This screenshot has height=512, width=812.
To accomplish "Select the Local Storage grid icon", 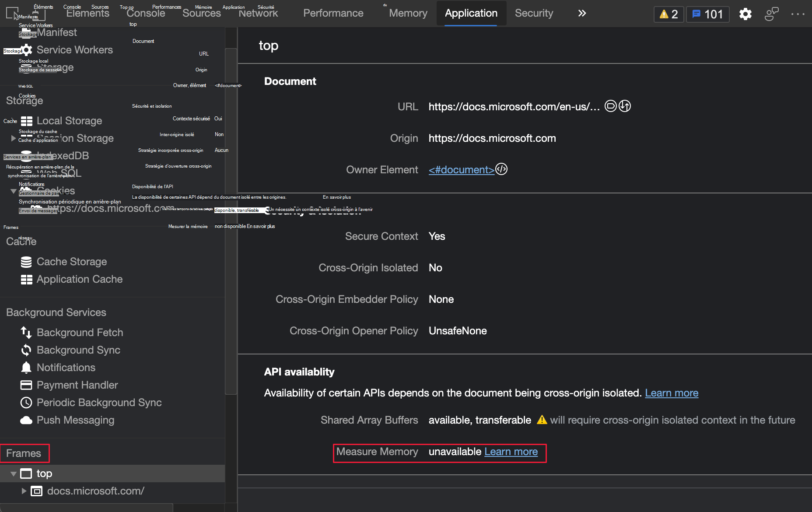I will coord(27,121).
